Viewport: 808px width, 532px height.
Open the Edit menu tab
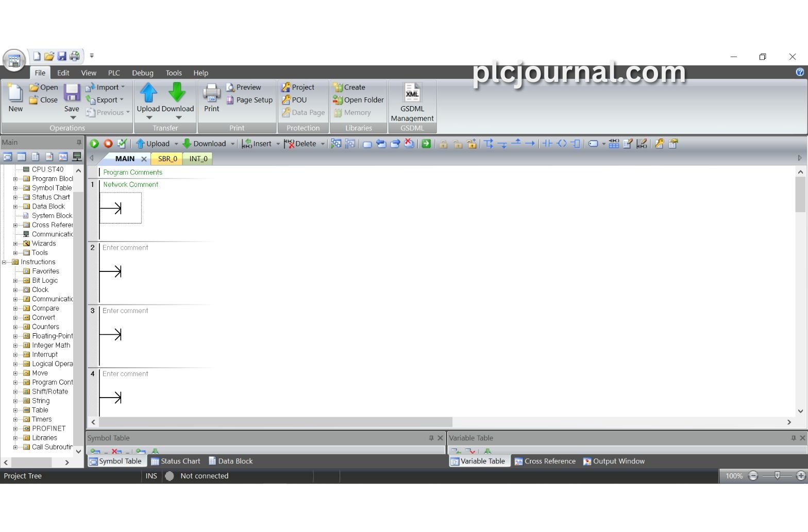pyautogui.click(x=63, y=73)
